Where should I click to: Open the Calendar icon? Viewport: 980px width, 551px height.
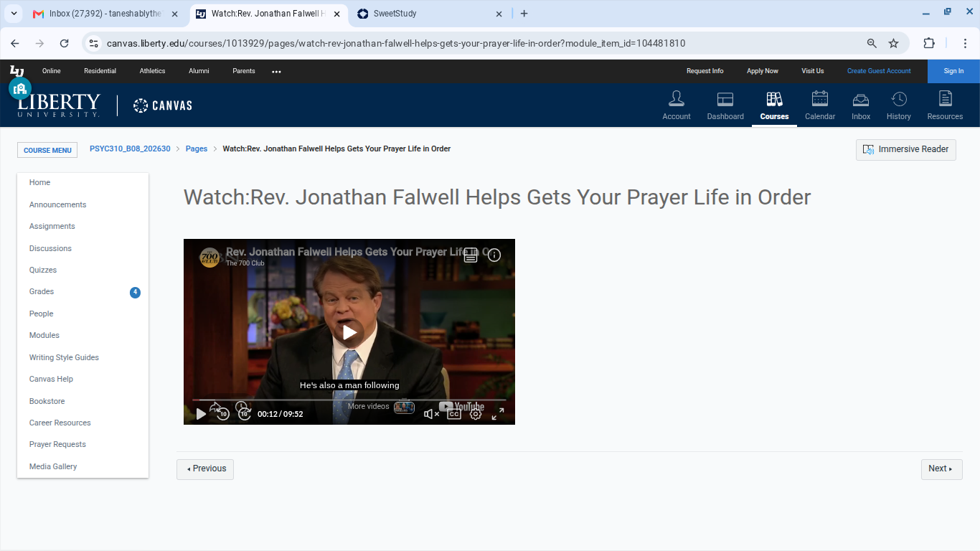coord(820,105)
